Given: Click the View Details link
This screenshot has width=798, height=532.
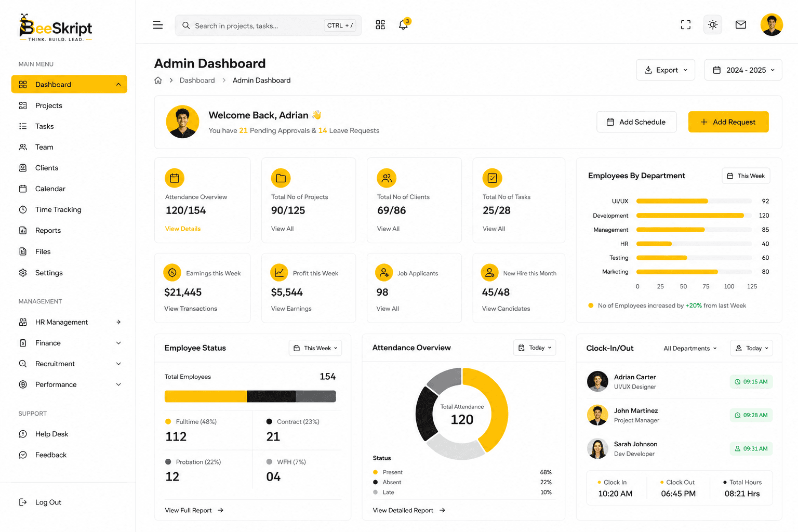Looking at the screenshot, I should (x=183, y=229).
